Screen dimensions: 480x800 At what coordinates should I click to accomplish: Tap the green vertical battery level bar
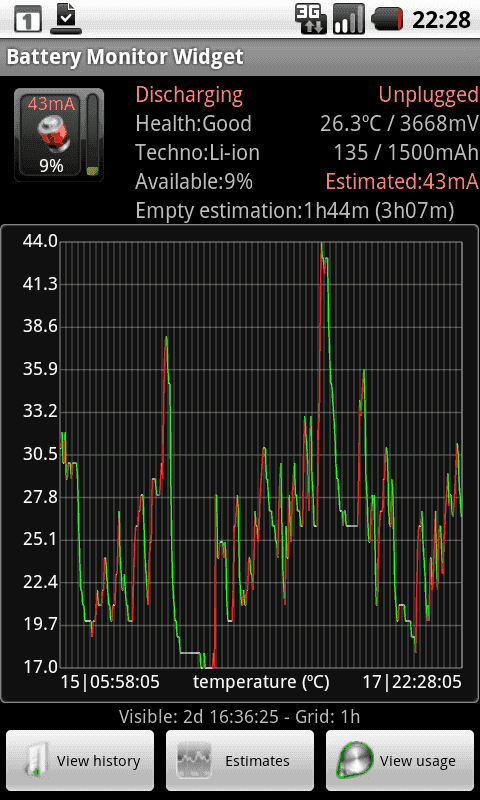click(93, 135)
